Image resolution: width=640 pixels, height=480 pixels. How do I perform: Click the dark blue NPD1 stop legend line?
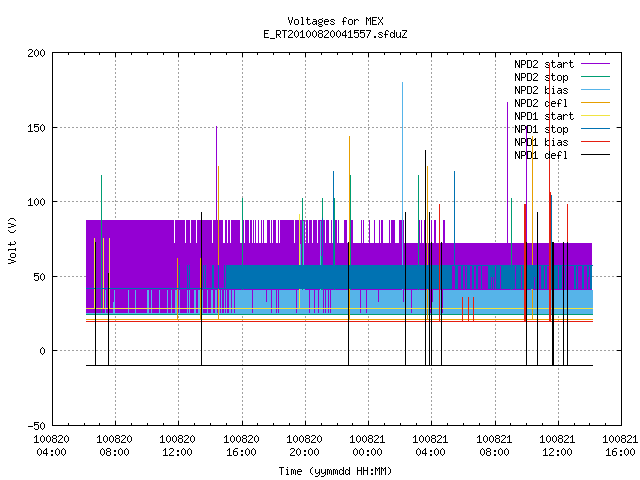coord(595,129)
